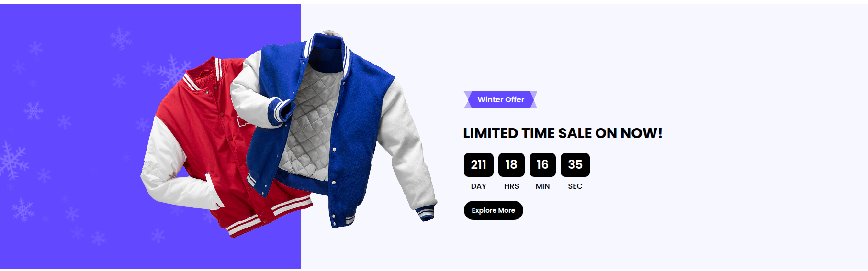Click the big snowflake at banner's left edge
This screenshot has height=271, width=868.
[x=12, y=160]
